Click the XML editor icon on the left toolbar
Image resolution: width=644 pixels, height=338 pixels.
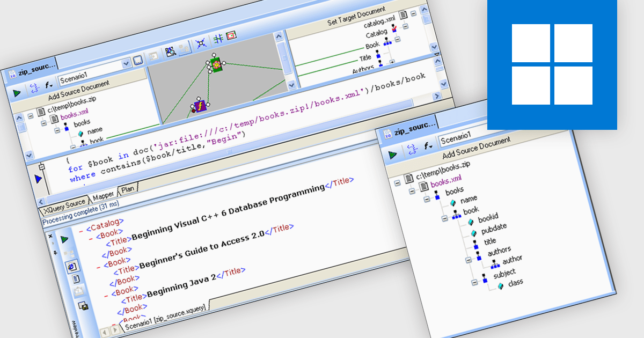(70, 252)
